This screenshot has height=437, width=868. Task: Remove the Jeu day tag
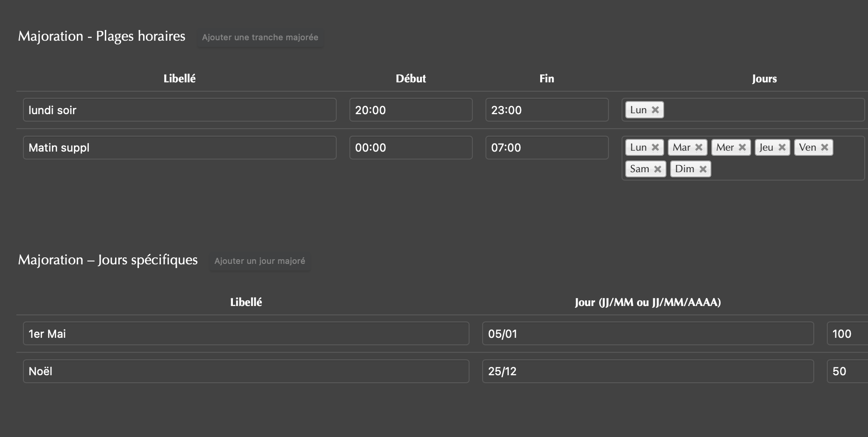[x=782, y=147]
